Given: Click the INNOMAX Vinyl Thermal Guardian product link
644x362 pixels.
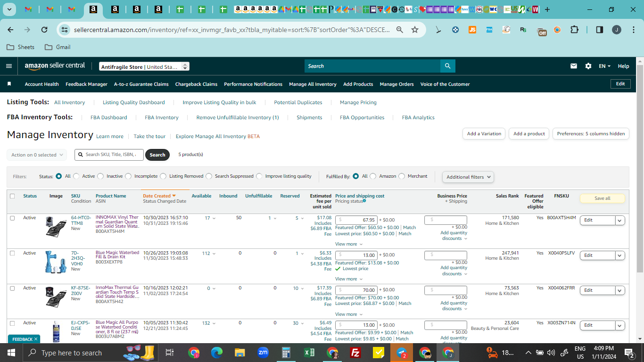Looking at the screenshot, I should [x=117, y=222].
